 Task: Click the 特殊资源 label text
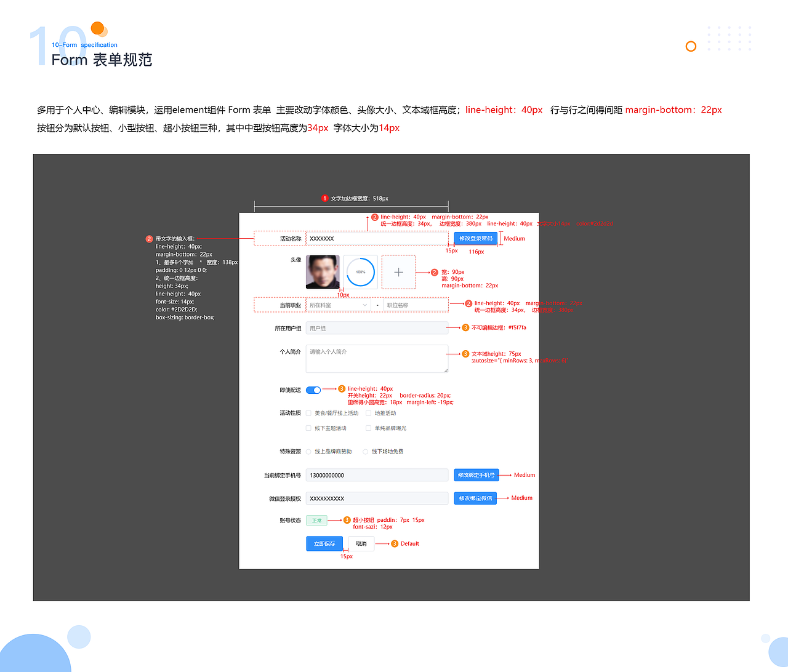pos(291,452)
